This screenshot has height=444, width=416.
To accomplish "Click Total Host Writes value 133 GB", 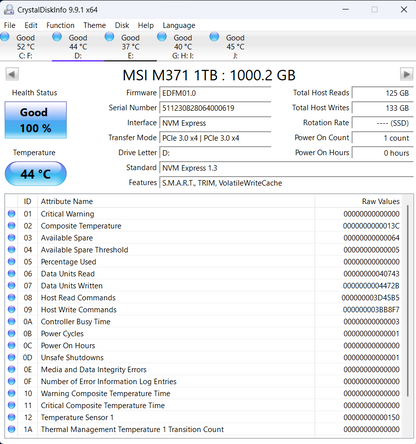I will tap(383, 108).
